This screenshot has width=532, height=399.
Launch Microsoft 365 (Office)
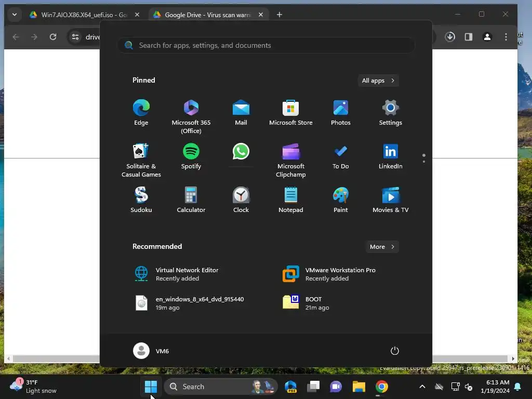point(191,117)
